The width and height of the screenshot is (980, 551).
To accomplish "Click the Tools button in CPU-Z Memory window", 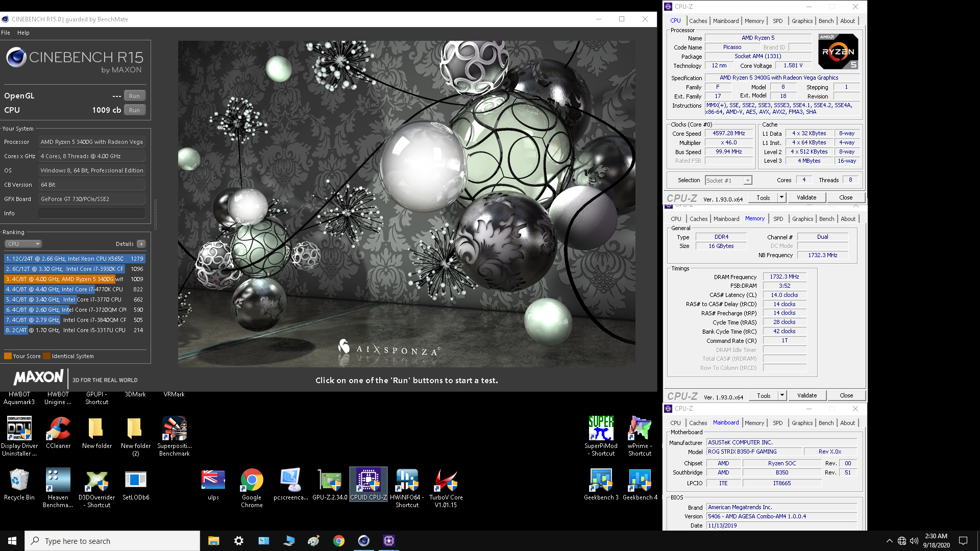I will [764, 395].
